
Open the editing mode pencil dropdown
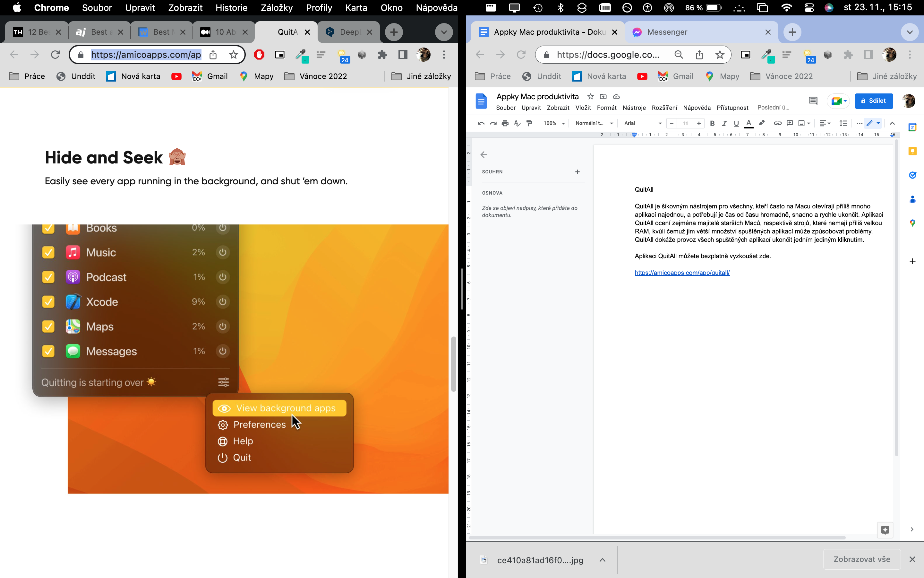point(873,123)
